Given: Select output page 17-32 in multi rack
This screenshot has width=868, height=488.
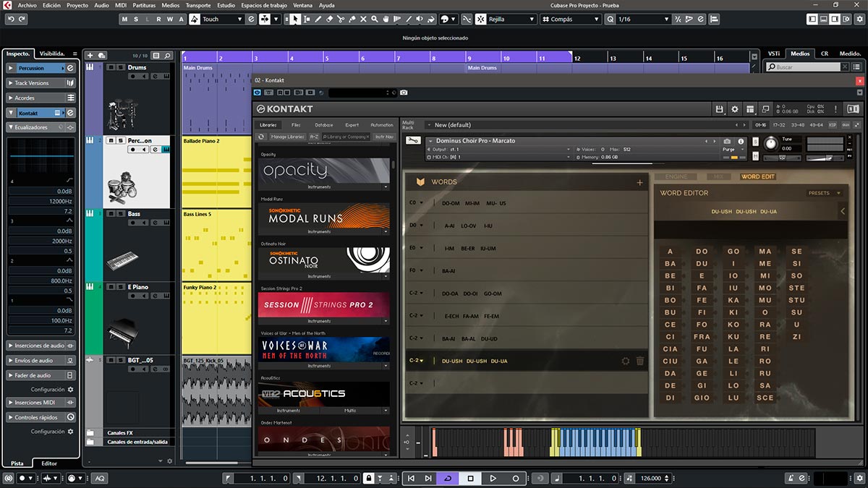Looking at the screenshot, I should 778,125.
